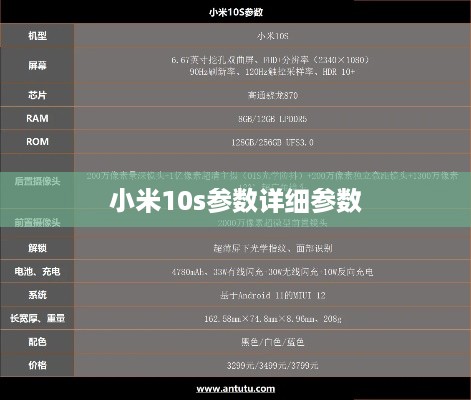
Task: Click the title 小米10S参数 at top
Action: pyautogui.click(x=236, y=12)
